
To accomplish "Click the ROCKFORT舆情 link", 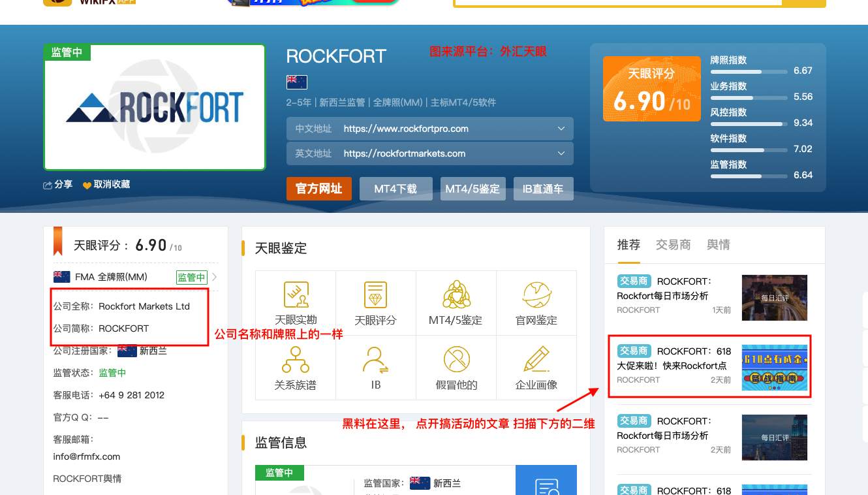I will [87, 479].
